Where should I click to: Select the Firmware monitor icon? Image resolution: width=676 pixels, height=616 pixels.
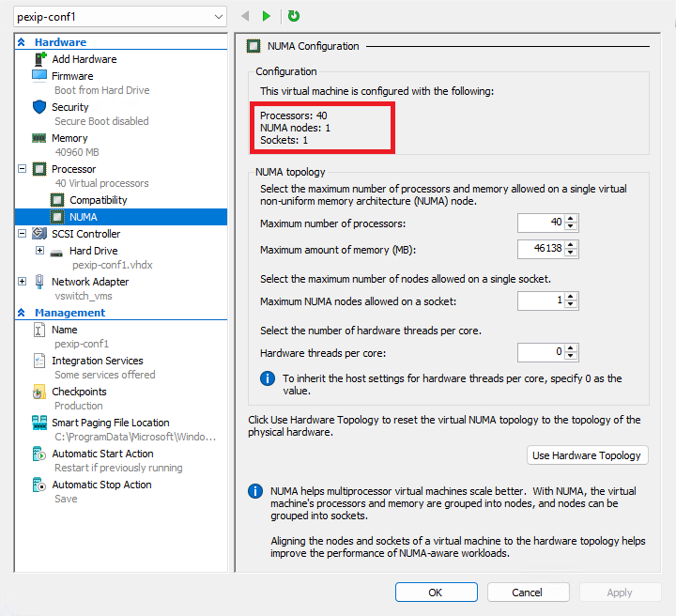(39, 76)
